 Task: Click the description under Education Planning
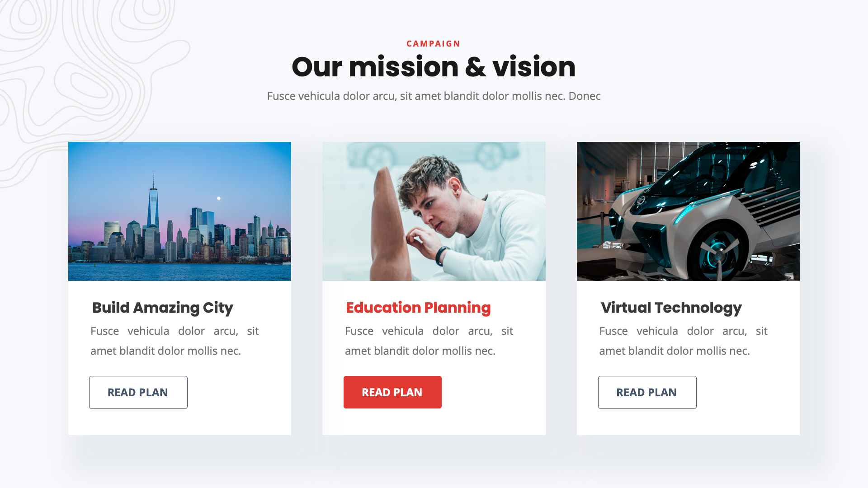pyautogui.click(x=429, y=341)
